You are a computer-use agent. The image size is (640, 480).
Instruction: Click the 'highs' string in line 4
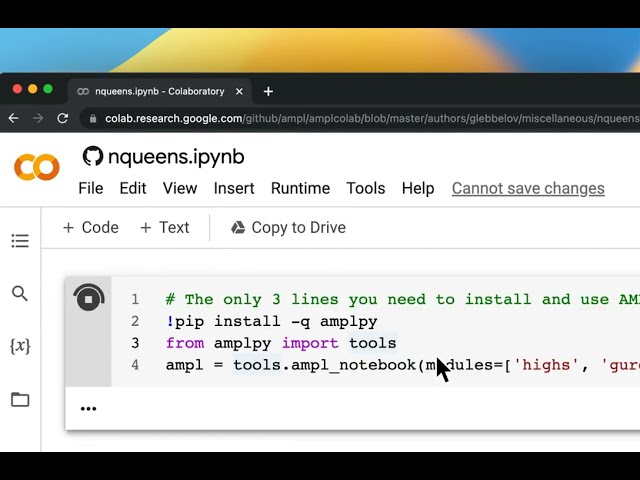pyautogui.click(x=546, y=364)
